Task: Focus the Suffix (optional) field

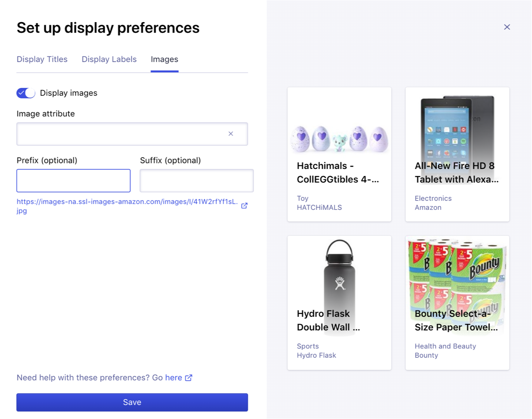Action: 197,181
